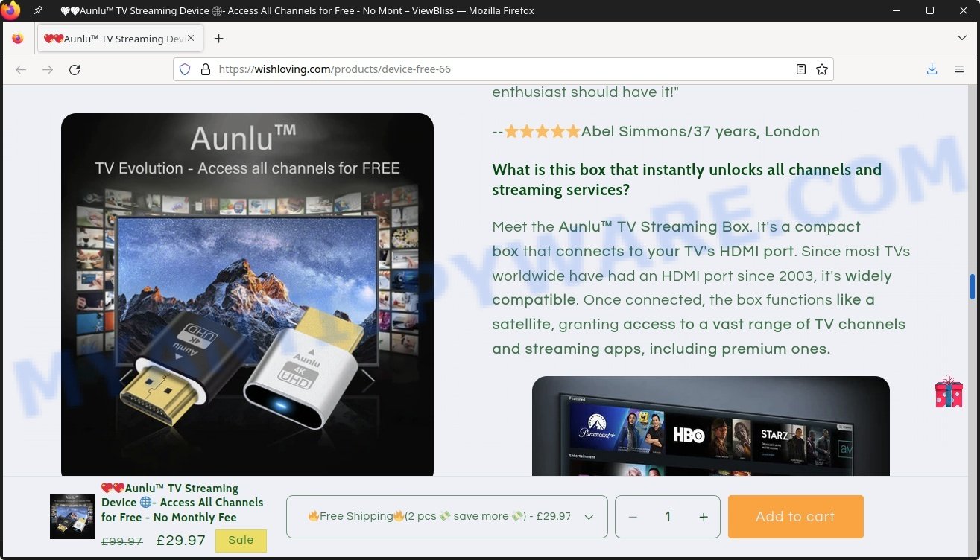Click the small product thumbnail in sticky bar

tap(72, 517)
